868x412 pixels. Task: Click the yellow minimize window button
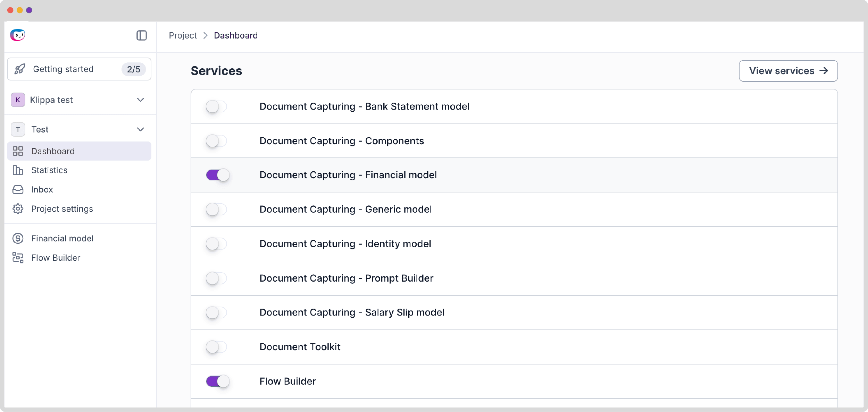20,10
